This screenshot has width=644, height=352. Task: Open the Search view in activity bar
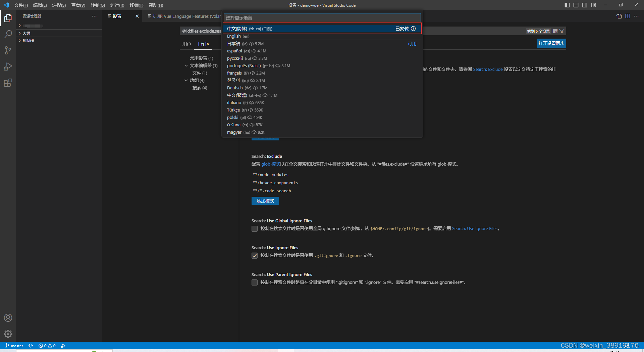click(x=8, y=34)
